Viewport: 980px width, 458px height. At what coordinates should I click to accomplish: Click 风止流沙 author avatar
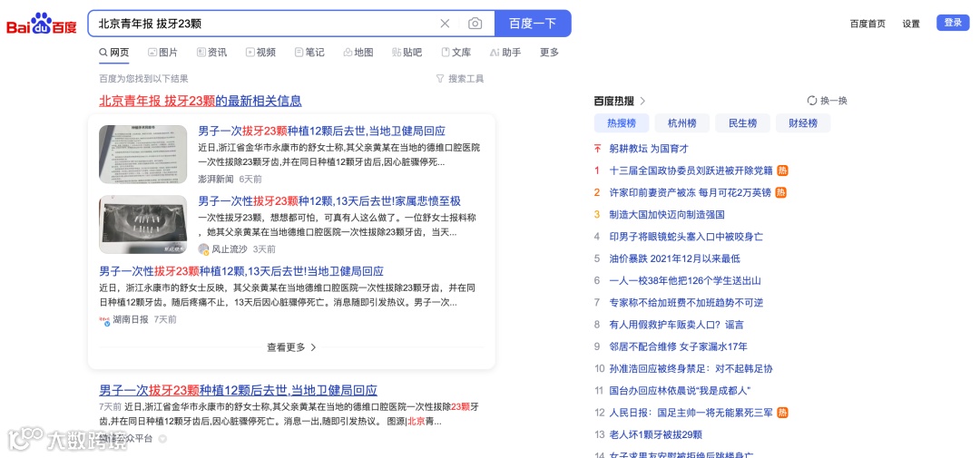[x=204, y=249]
